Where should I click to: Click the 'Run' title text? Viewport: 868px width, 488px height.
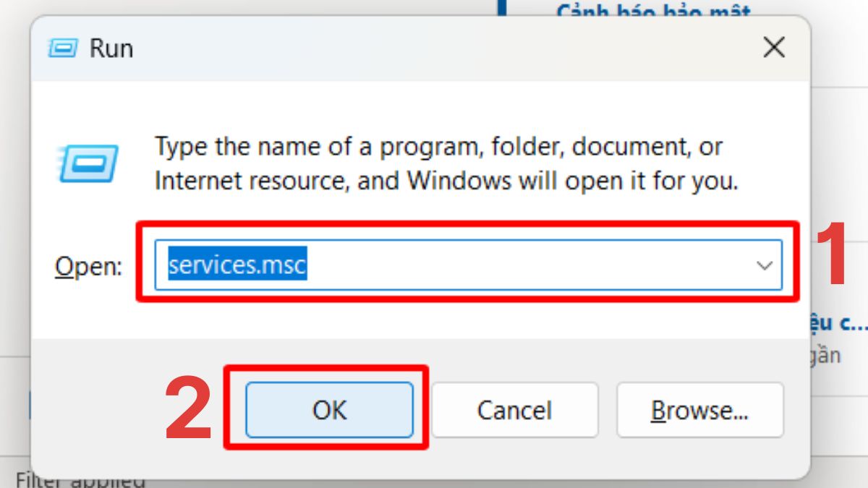point(111,48)
